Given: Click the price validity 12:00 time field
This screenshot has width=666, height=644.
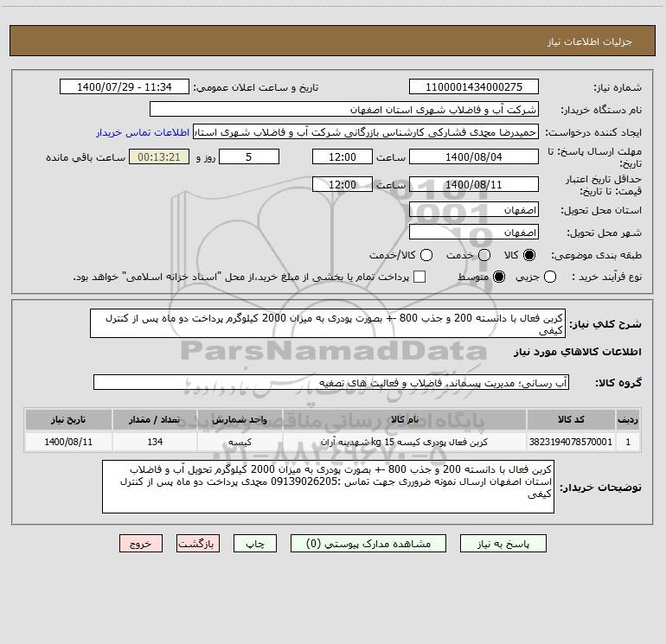Looking at the screenshot, I should coord(343,184).
